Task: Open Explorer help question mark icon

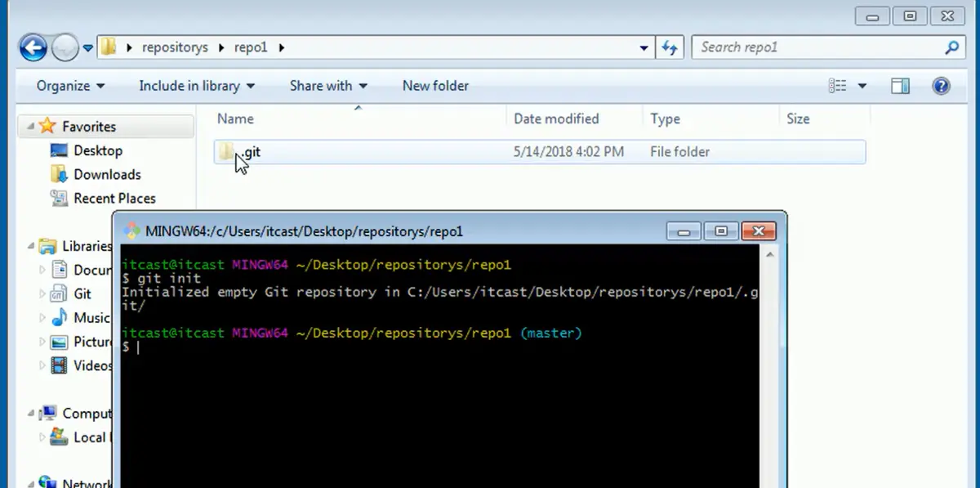Action: point(941,86)
